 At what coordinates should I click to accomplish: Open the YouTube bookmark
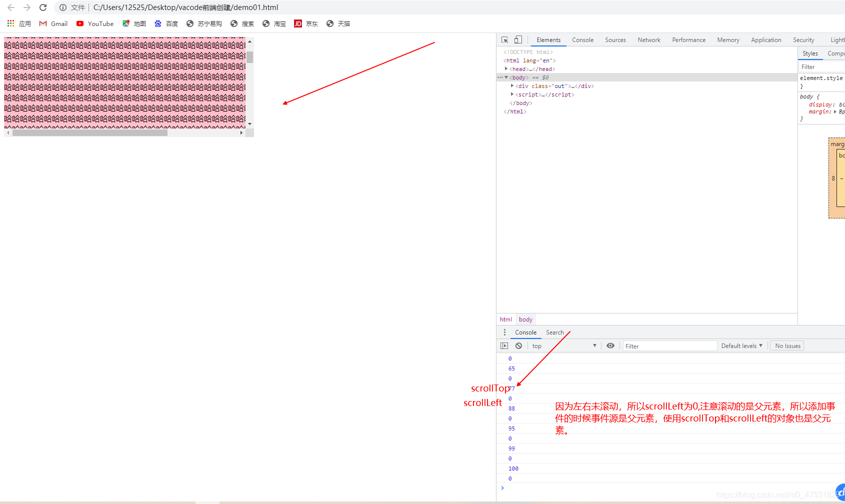click(95, 23)
